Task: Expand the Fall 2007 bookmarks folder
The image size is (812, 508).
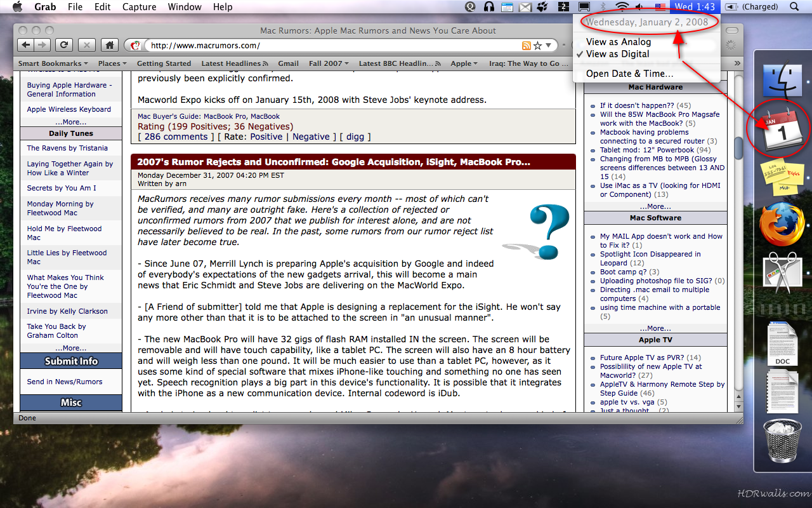Action: point(329,63)
